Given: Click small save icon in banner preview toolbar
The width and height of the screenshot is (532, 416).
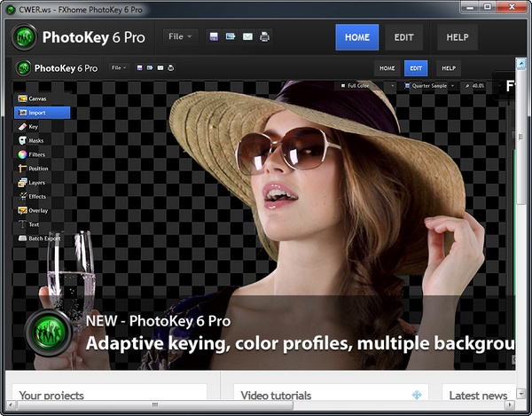Looking at the screenshot, I should pyautogui.click(x=139, y=68).
